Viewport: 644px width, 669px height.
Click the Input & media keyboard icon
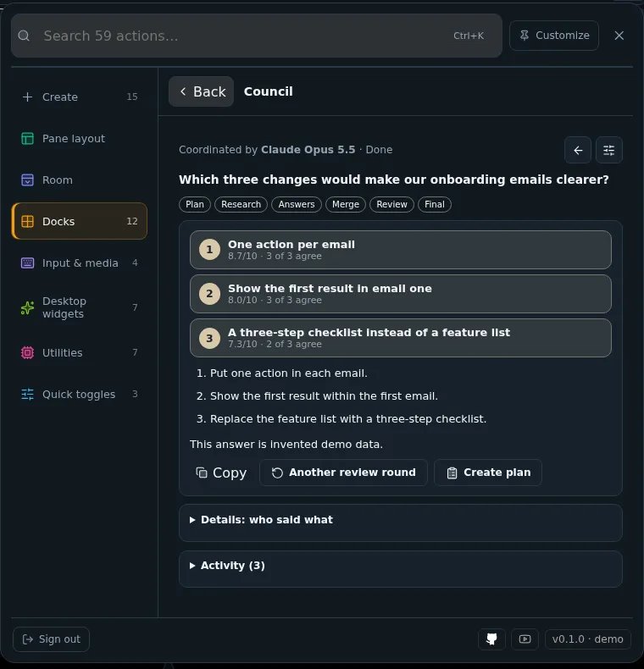(27, 263)
